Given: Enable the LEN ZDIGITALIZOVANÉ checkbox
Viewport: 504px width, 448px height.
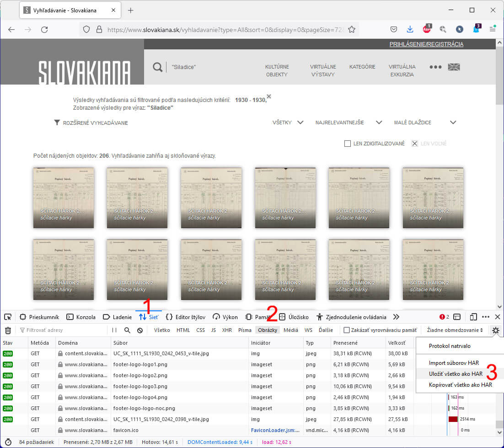Looking at the screenshot, I should tap(348, 144).
